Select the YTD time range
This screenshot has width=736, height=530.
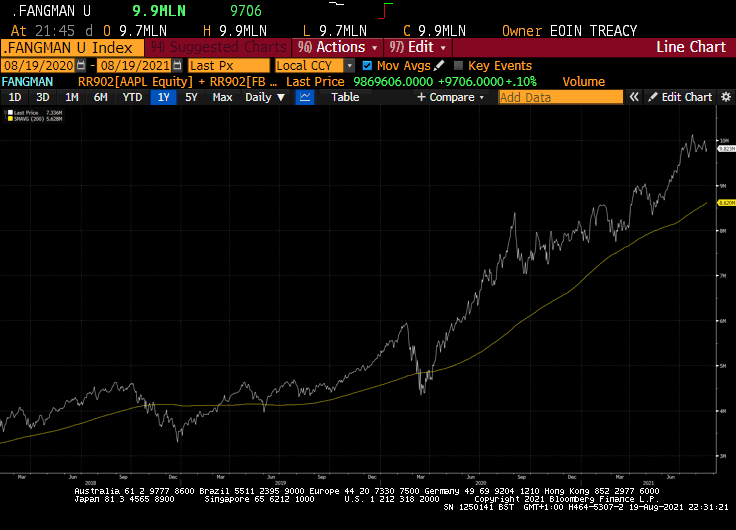(x=132, y=97)
